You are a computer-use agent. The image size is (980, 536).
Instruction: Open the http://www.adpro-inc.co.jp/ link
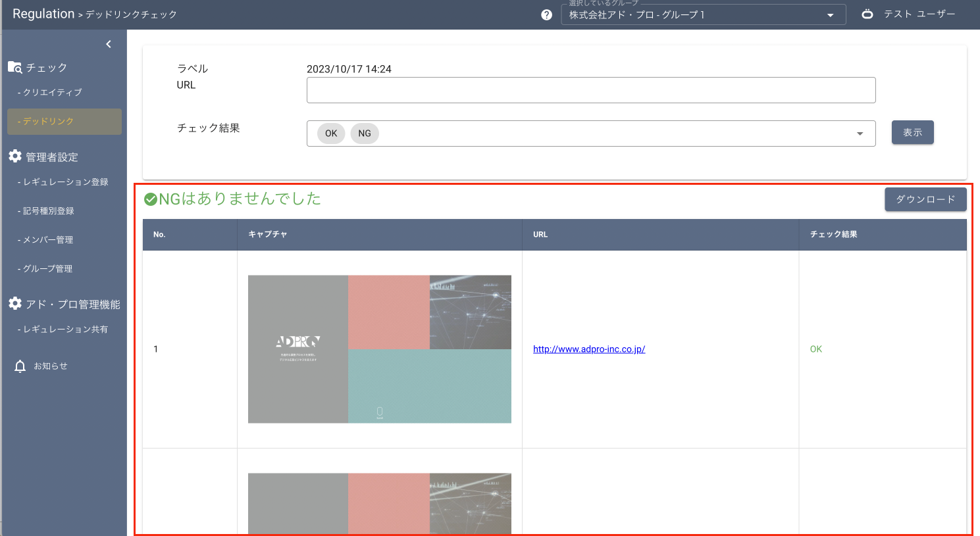click(x=589, y=349)
